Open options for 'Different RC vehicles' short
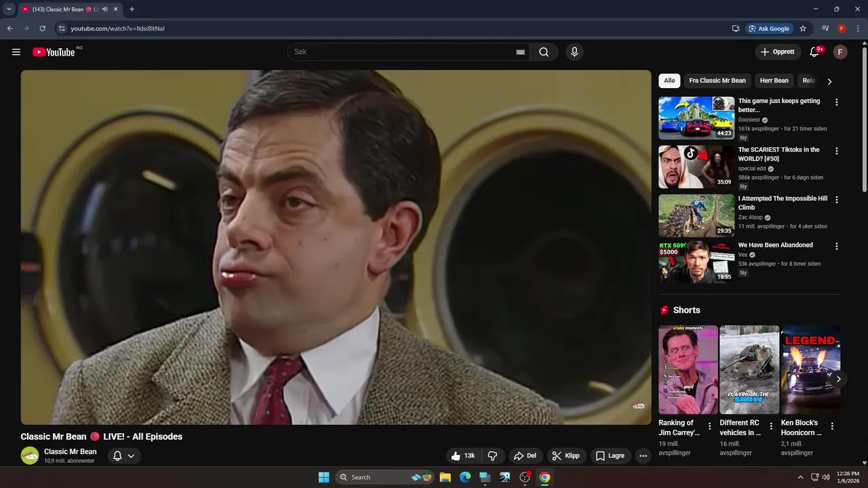This screenshot has height=488, width=868. 771,426
